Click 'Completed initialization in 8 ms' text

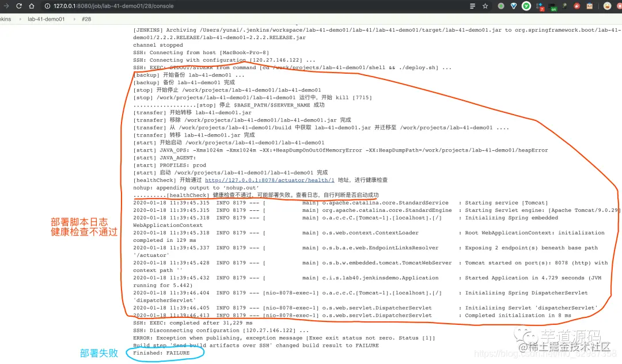coord(518,316)
